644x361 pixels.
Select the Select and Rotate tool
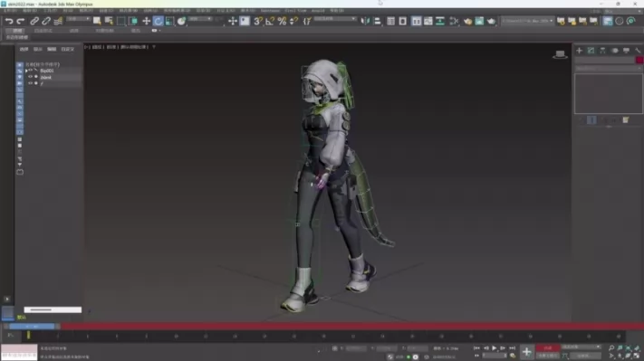[159, 21]
